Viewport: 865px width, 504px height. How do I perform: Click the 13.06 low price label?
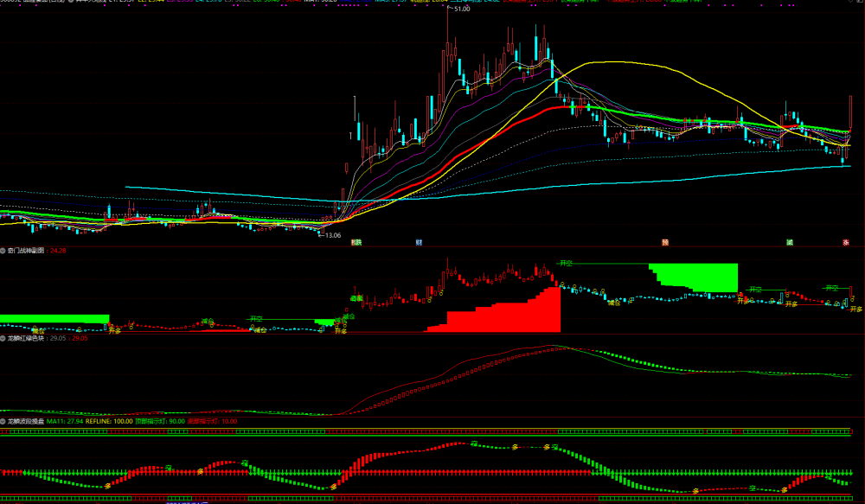click(x=333, y=235)
